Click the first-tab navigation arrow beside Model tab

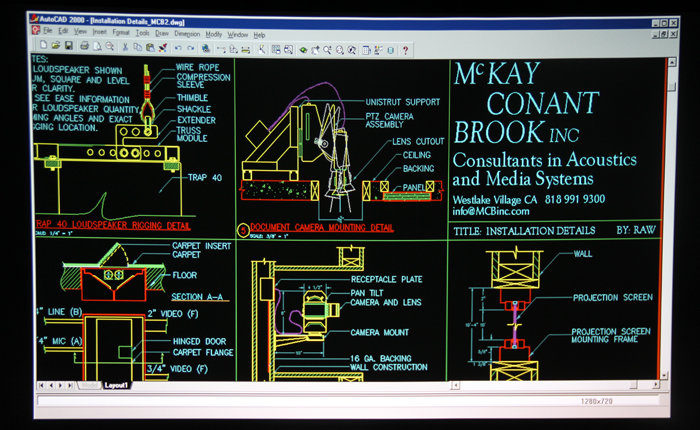(x=41, y=385)
